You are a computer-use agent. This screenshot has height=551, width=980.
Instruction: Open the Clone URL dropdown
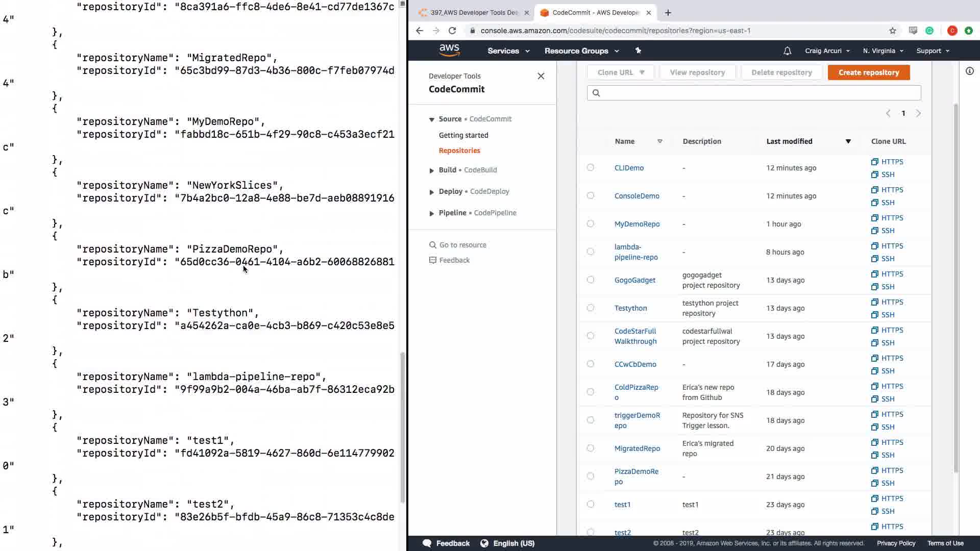621,72
